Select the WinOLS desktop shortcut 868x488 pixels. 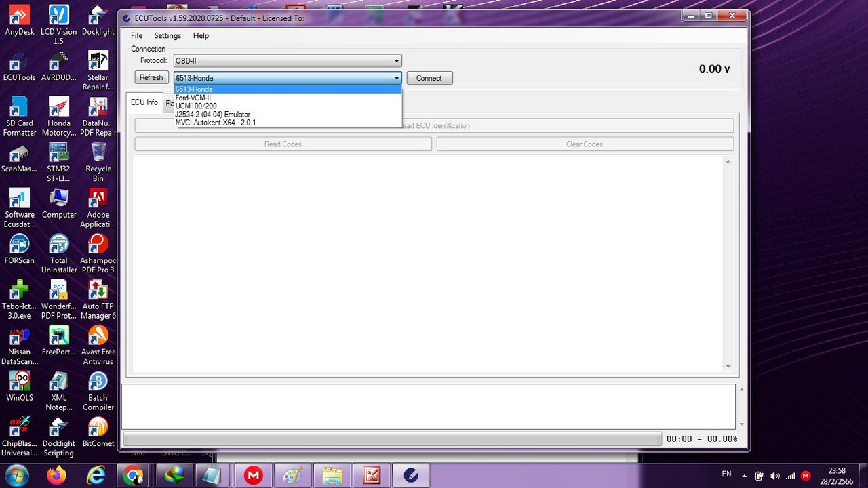20,386
